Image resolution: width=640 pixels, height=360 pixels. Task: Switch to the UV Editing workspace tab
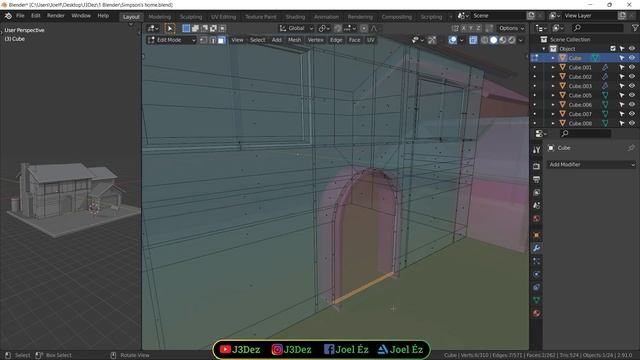point(224,17)
